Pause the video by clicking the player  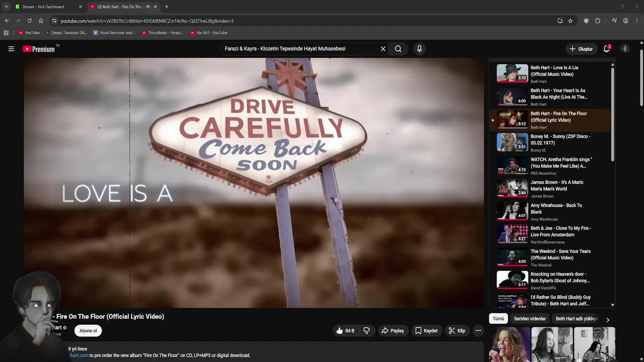(254, 183)
